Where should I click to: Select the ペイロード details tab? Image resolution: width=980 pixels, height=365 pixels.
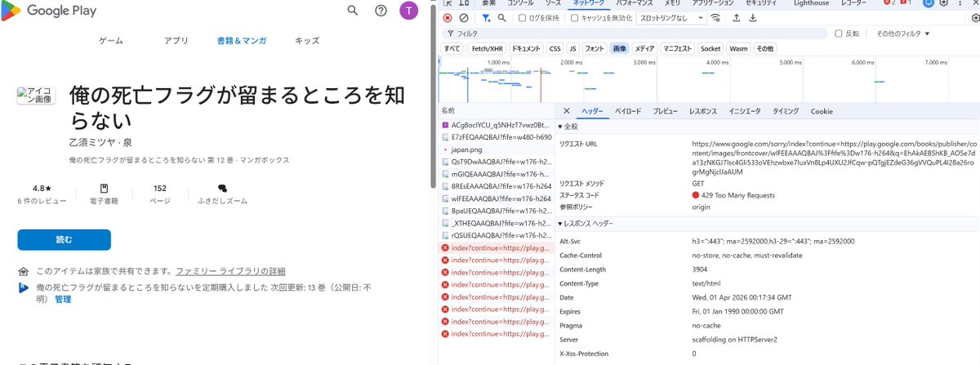pyautogui.click(x=627, y=111)
